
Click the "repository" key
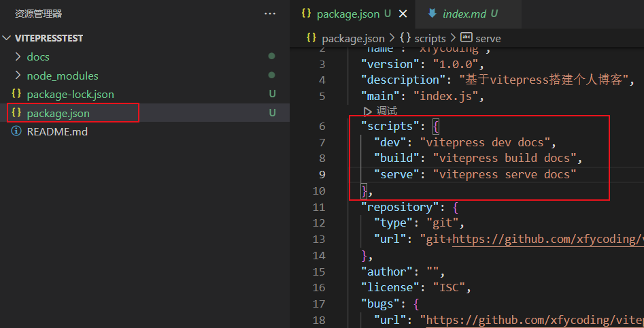400,207
